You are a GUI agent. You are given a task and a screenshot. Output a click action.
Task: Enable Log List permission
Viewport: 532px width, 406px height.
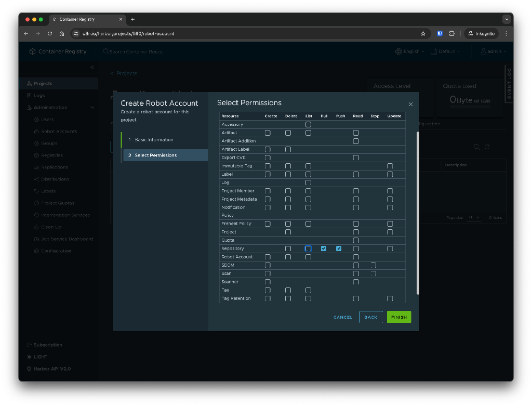(308, 182)
